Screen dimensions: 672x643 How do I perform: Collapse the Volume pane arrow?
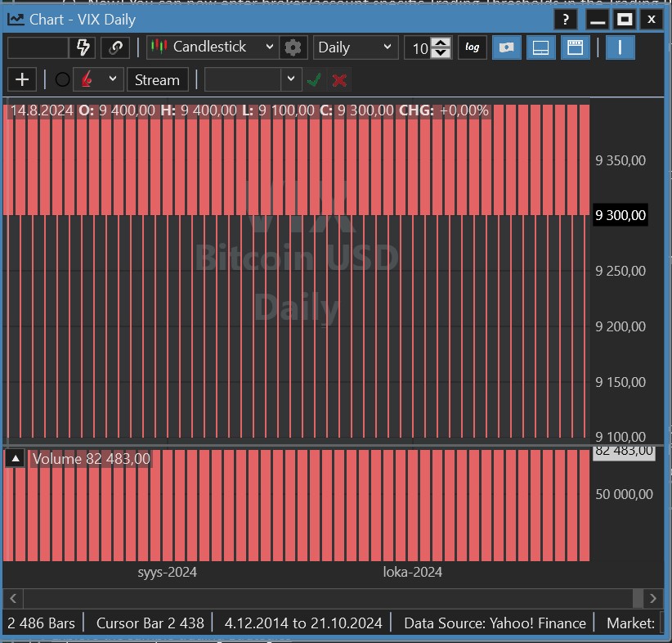click(x=15, y=459)
